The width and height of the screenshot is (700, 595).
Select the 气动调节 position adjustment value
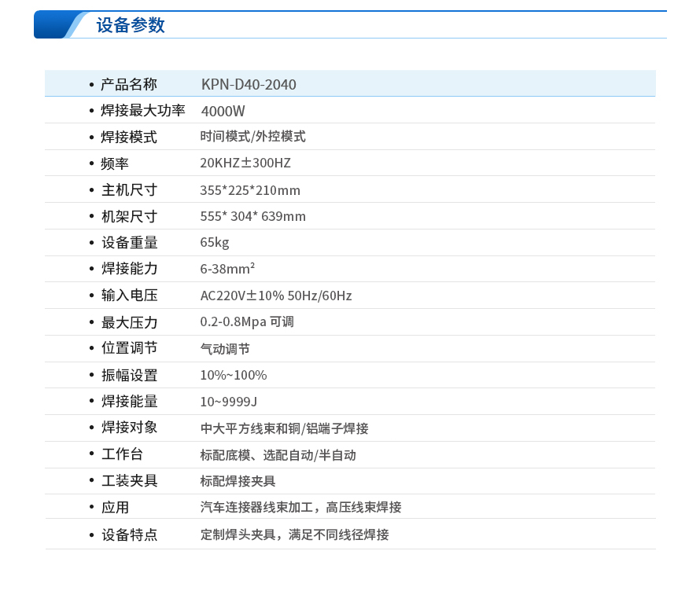click(x=225, y=349)
